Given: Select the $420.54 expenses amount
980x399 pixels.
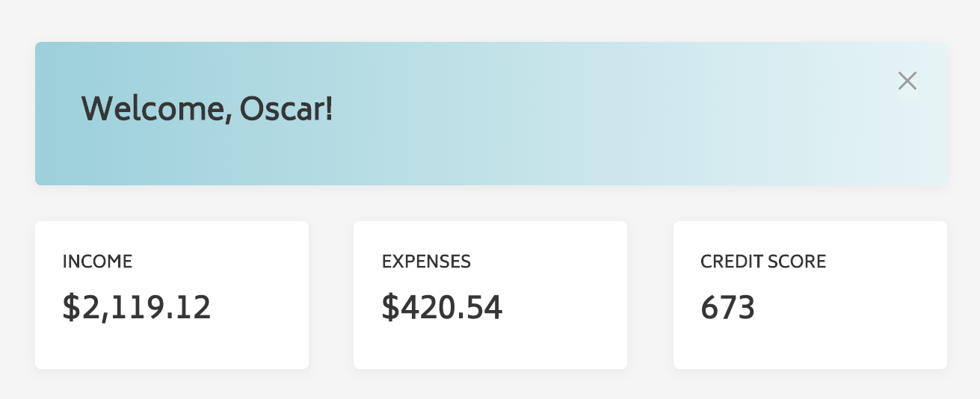Looking at the screenshot, I should click(x=442, y=307).
